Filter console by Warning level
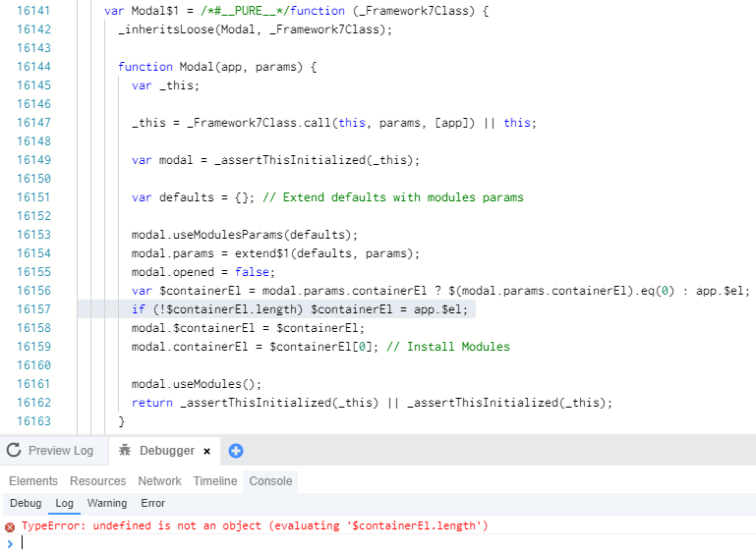 107,503
